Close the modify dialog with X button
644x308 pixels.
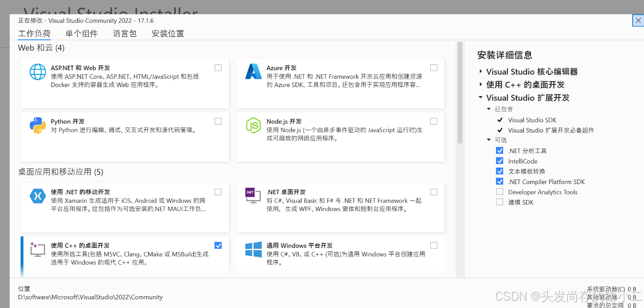638,21
